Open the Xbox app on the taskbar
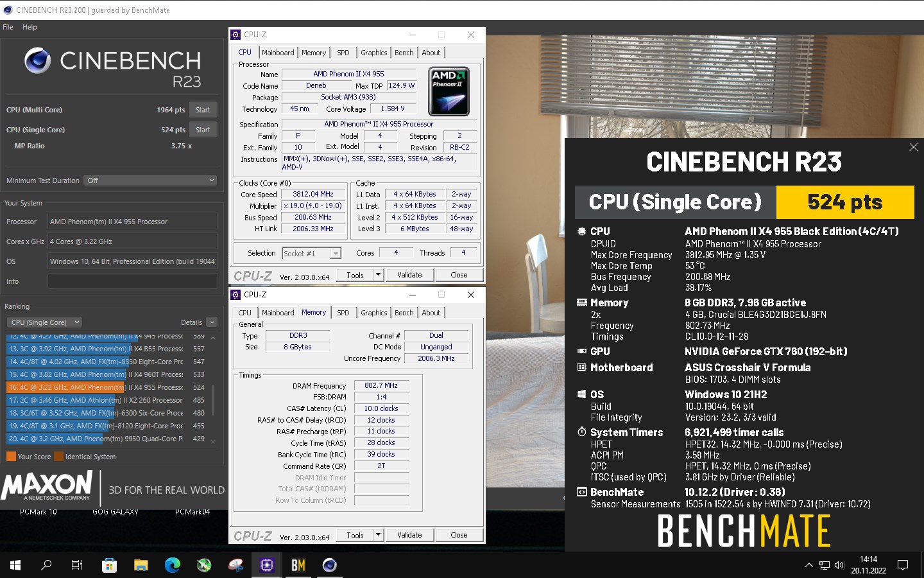924x578 pixels. pos(203,565)
